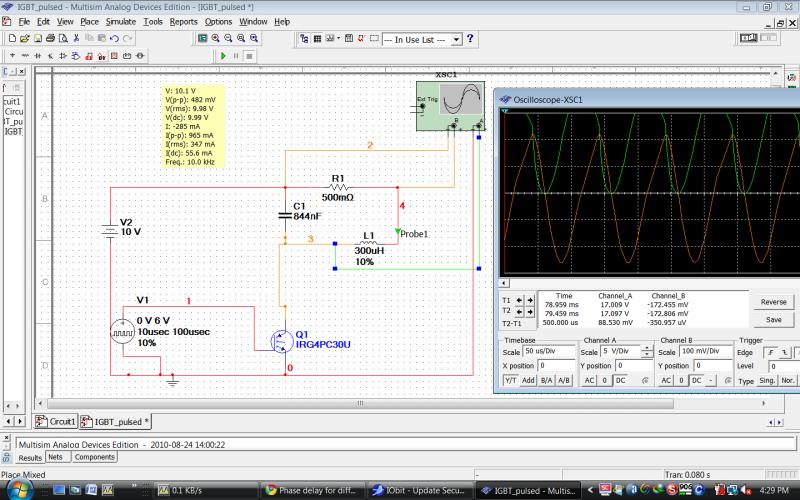
Task: Click the Help question mark icon
Action: click(x=471, y=38)
